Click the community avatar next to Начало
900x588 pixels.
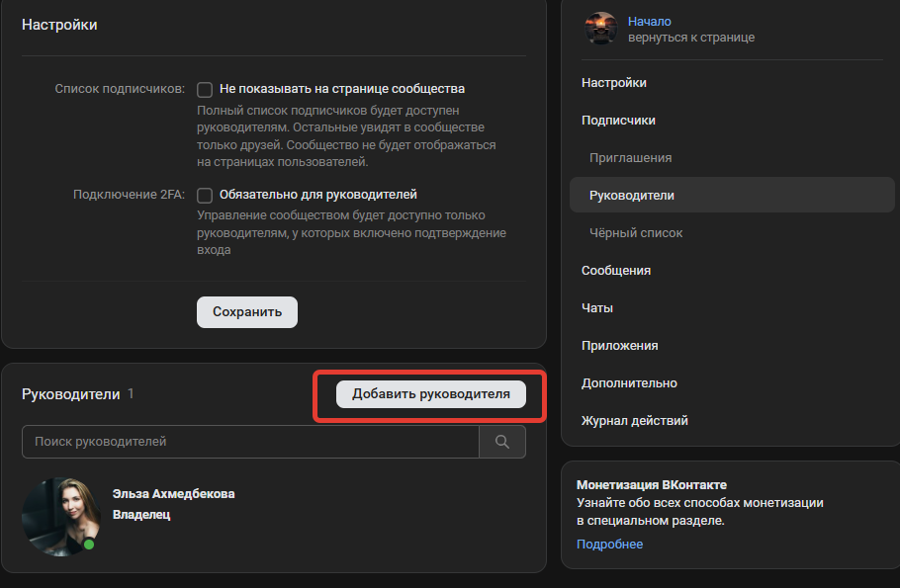point(599,29)
